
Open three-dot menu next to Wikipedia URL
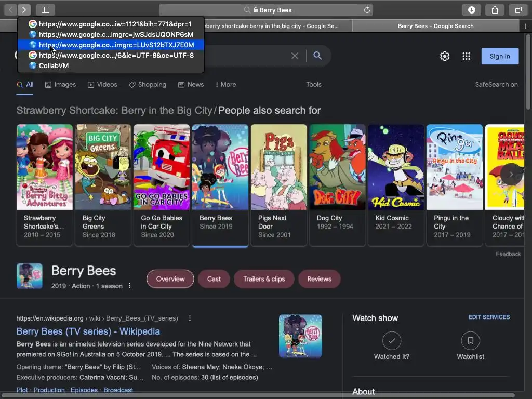(190, 318)
